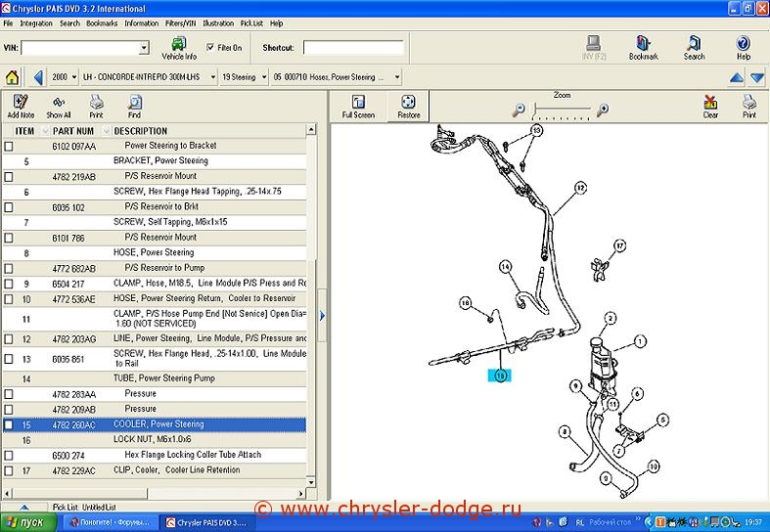Image resolution: width=770 pixels, height=532 pixels.
Task: Open Help icon
Action: [x=743, y=48]
